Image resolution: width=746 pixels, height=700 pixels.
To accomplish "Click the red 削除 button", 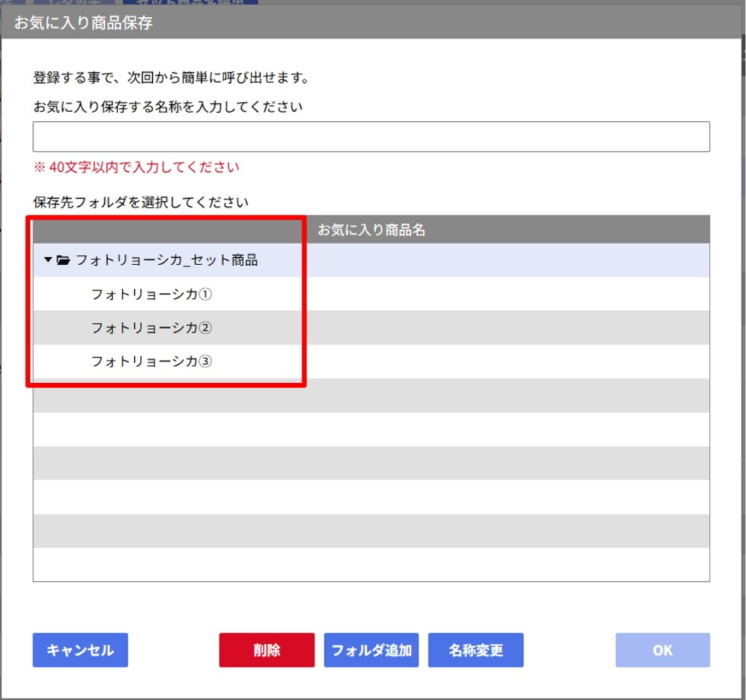I will [267, 650].
